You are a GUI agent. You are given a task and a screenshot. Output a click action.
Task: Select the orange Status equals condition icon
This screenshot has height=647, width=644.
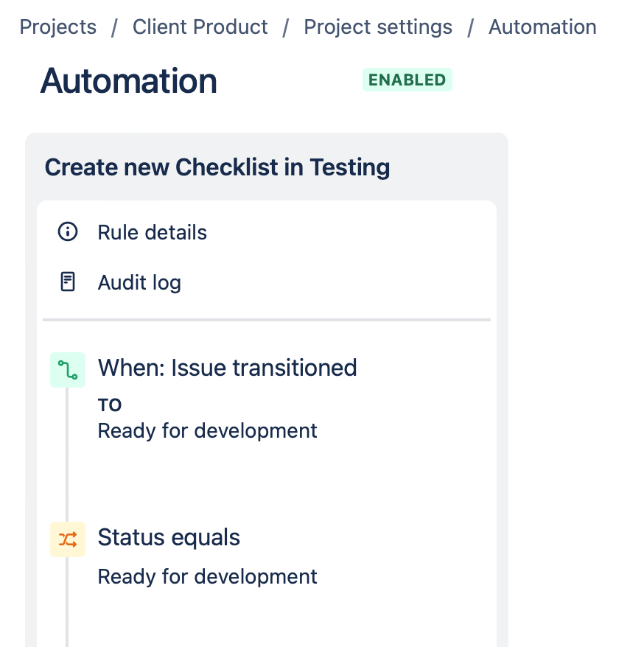tap(68, 539)
